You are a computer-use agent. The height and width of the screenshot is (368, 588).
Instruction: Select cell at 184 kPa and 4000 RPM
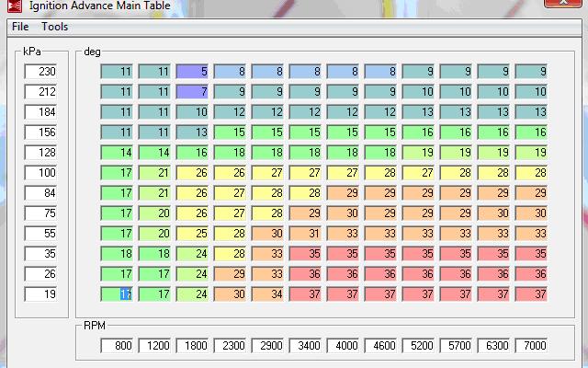343,112
